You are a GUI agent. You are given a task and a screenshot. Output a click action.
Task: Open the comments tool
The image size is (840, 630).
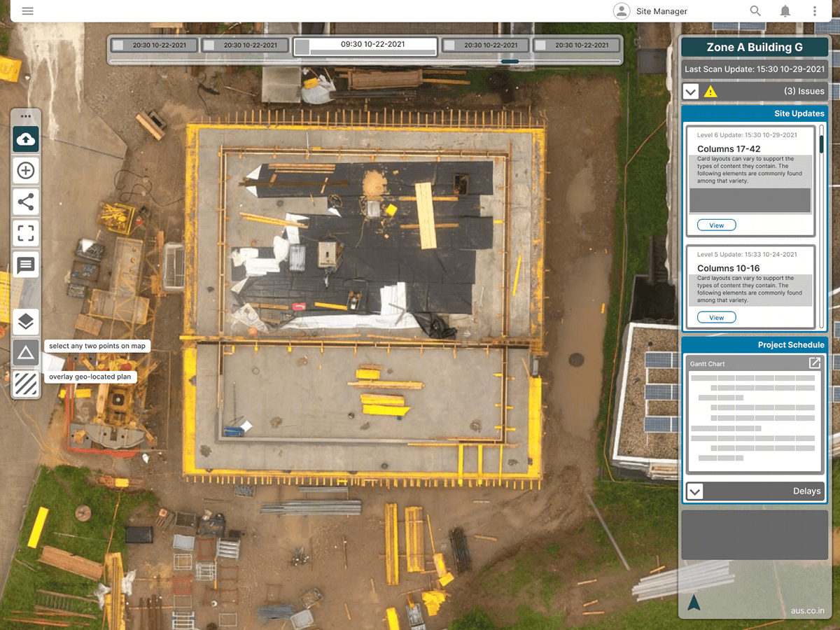(26, 265)
